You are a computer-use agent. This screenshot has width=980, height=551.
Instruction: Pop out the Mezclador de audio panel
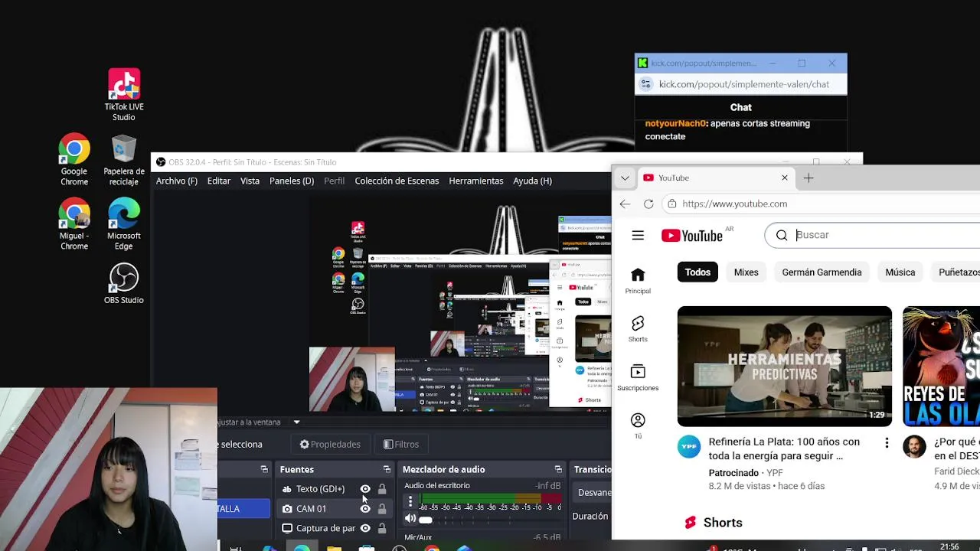click(x=558, y=469)
